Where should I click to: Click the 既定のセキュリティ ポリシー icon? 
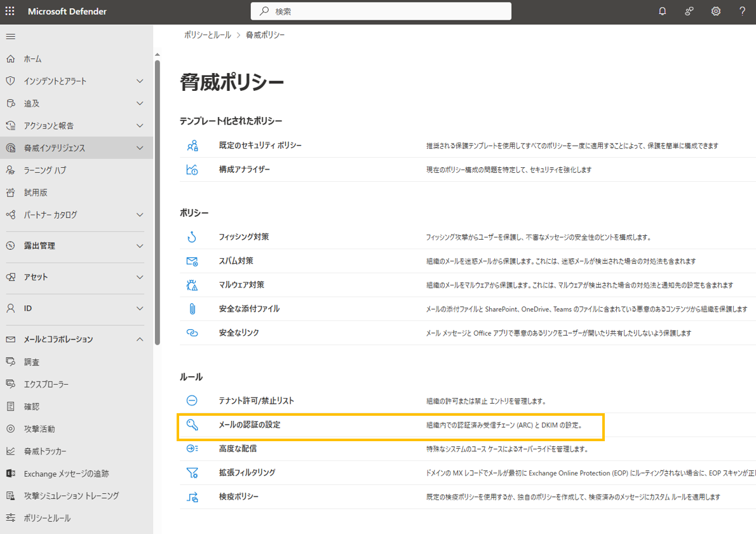(x=192, y=145)
